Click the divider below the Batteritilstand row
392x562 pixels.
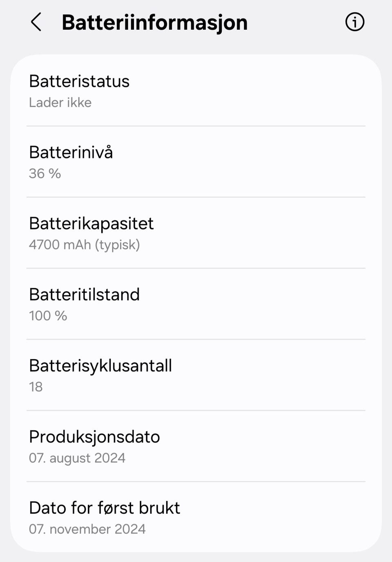(196, 339)
